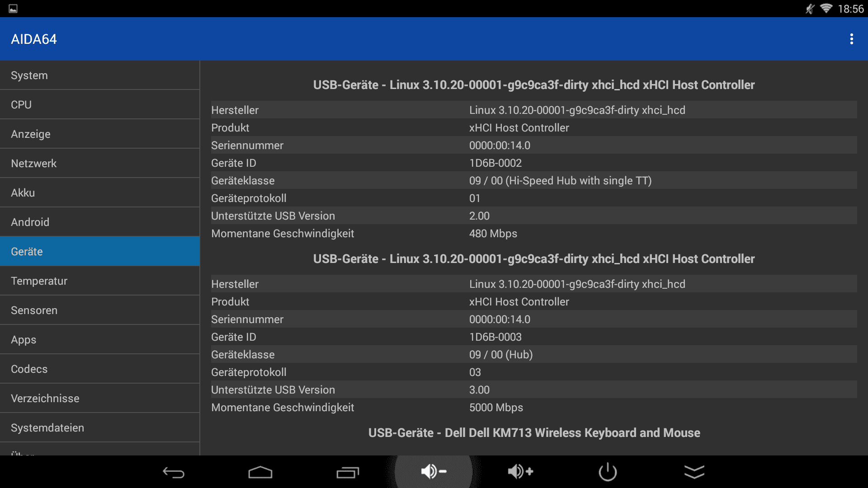Select the System menu entry
The height and width of the screenshot is (488, 868).
click(99, 75)
